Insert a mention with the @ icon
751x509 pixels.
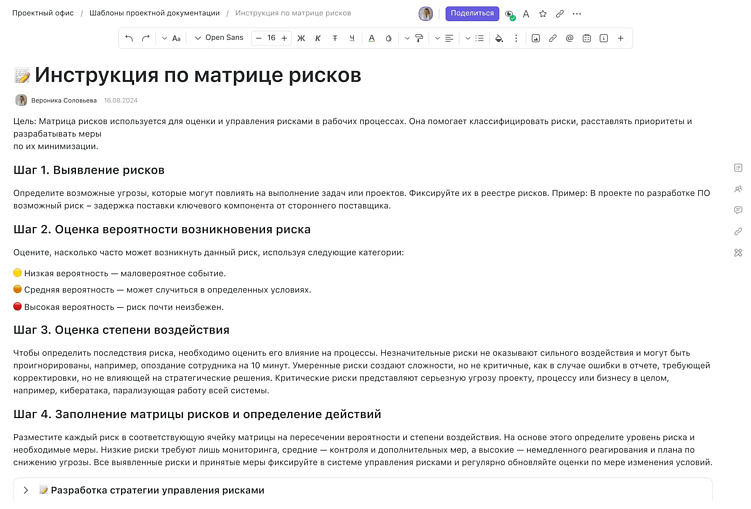tap(569, 38)
